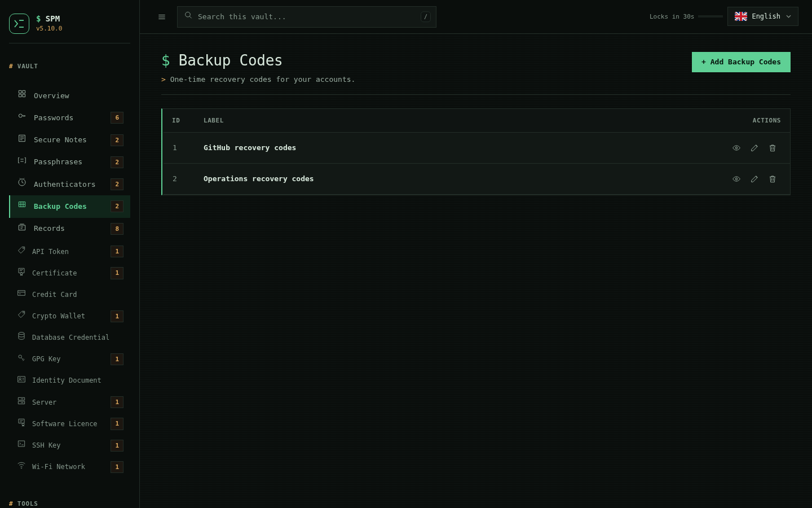Click the Passwords count badge 6
The height and width of the screenshot is (508, 812).
click(117, 117)
